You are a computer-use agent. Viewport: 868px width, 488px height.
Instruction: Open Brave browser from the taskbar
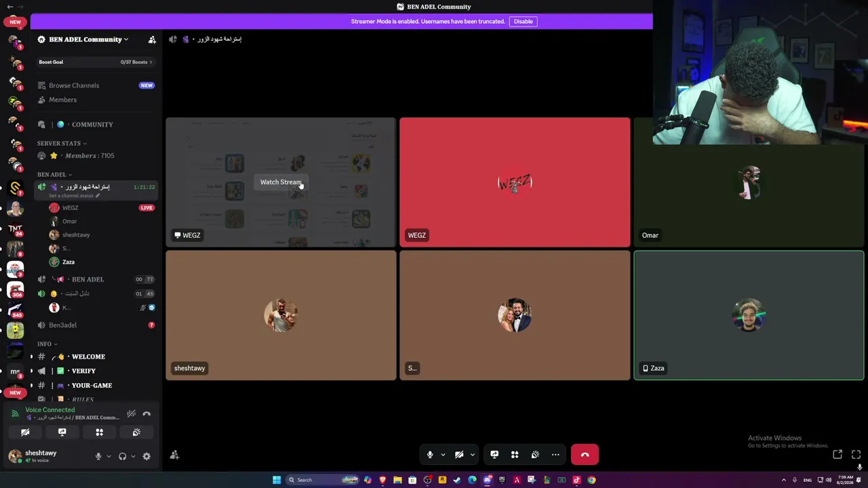[x=382, y=480]
